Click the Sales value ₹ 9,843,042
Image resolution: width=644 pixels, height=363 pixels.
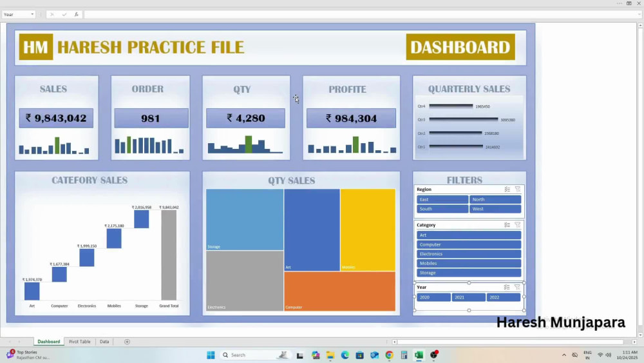point(56,119)
